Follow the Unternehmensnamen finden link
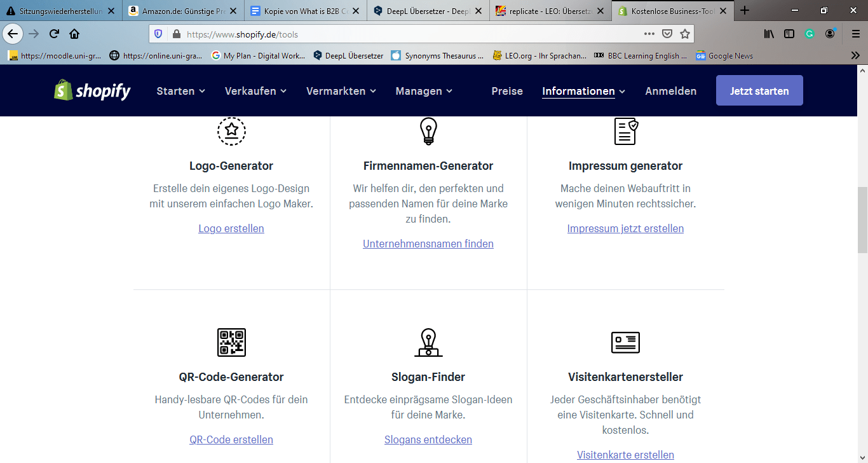Screen dimensions: 868x463 [x=428, y=244]
